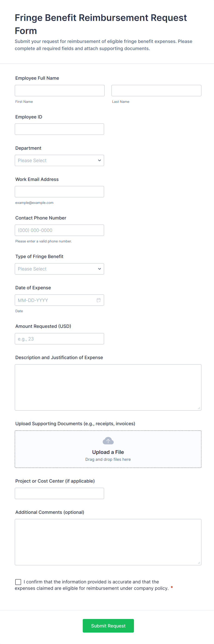Expand the Type of Fringe Benefit dropdown
This screenshot has width=214, height=644.
click(59, 269)
